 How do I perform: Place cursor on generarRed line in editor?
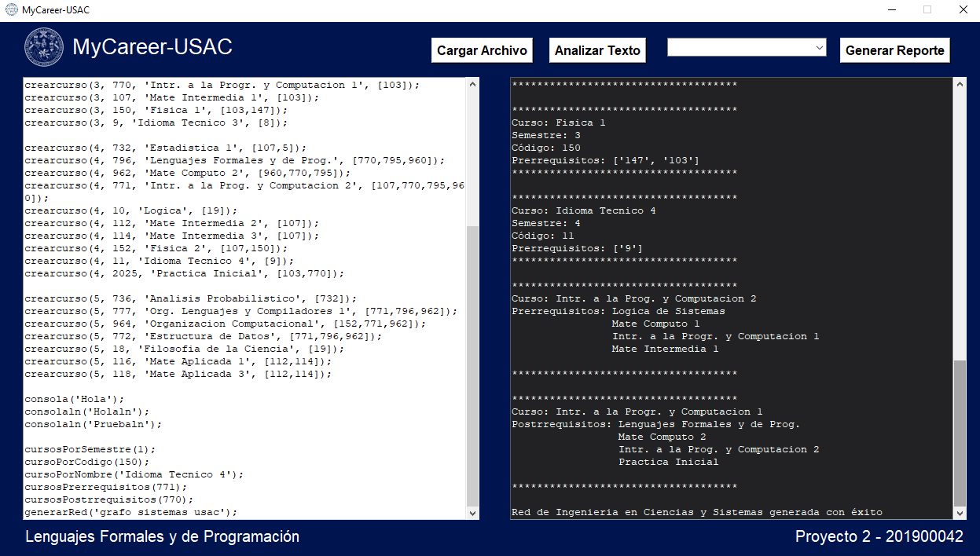tap(130, 512)
